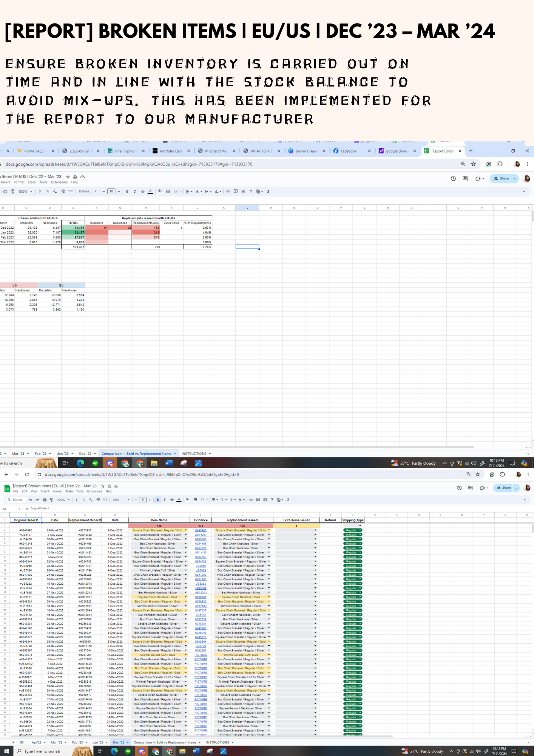
Task: Switch to the Facebook browser tab
Action: [x=348, y=151]
